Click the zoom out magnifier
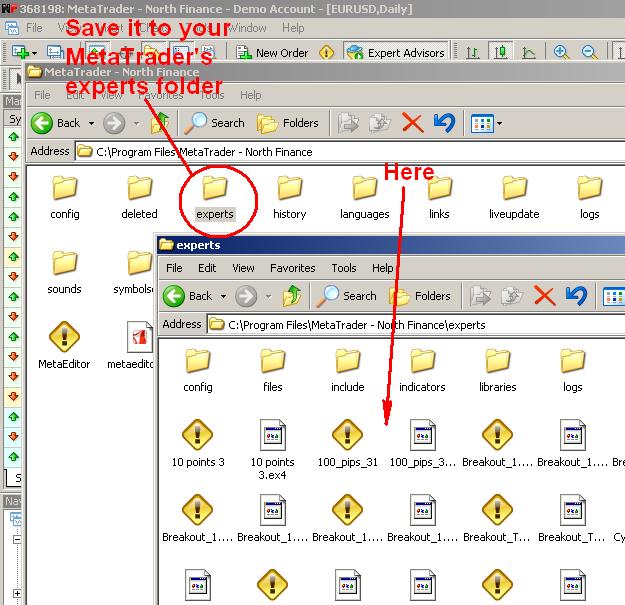 tap(589, 53)
